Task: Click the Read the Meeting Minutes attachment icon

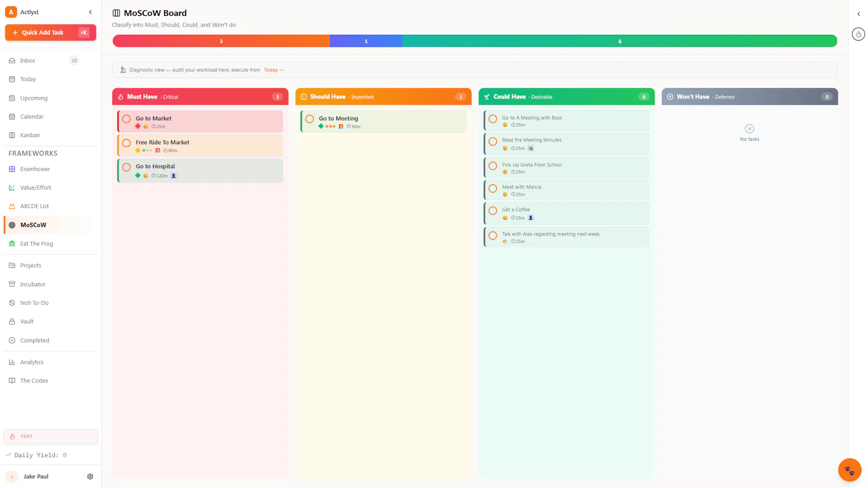Action: click(531, 148)
